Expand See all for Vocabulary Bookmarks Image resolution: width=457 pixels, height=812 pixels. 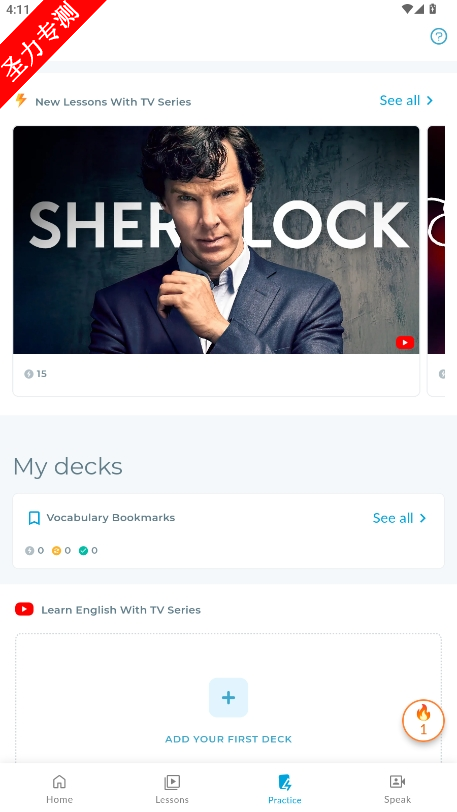[x=399, y=518]
